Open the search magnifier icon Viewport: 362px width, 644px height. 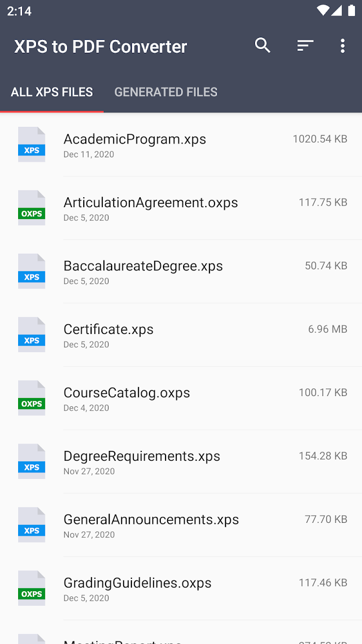263,46
